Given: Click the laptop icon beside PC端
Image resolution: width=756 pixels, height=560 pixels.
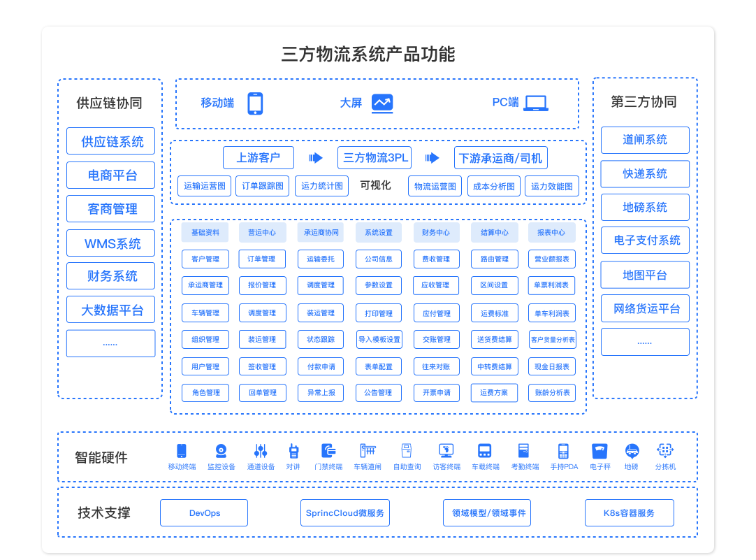Looking at the screenshot, I should 536,103.
